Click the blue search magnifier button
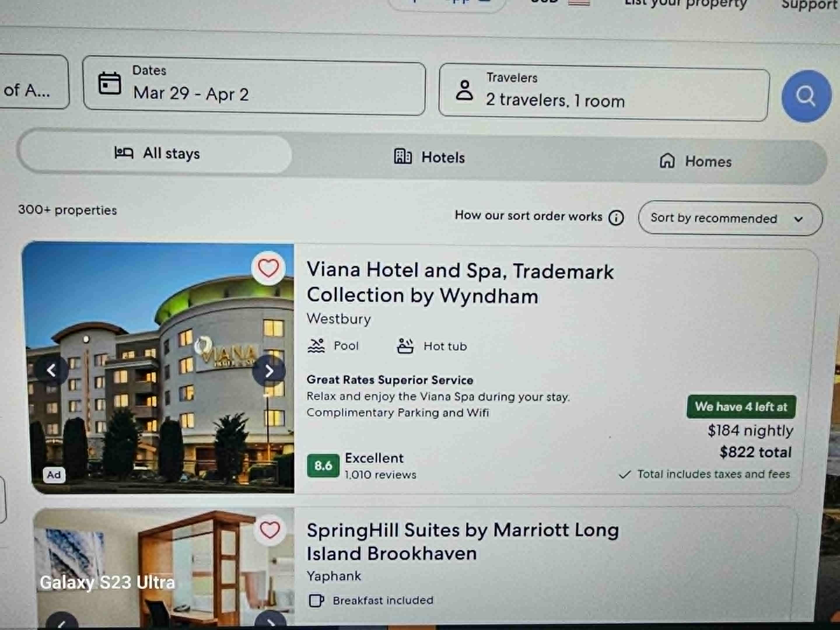The width and height of the screenshot is (840, 630). point(806,96)
